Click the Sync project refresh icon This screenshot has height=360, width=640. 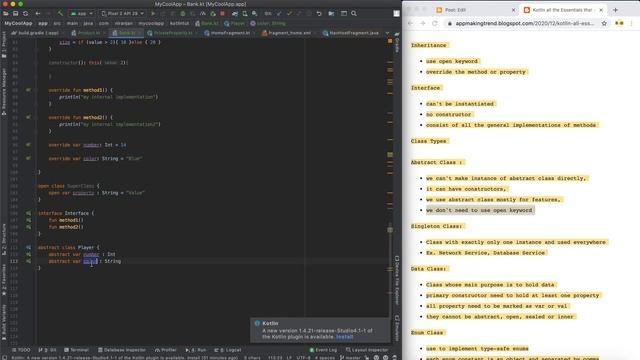(25, 13)
